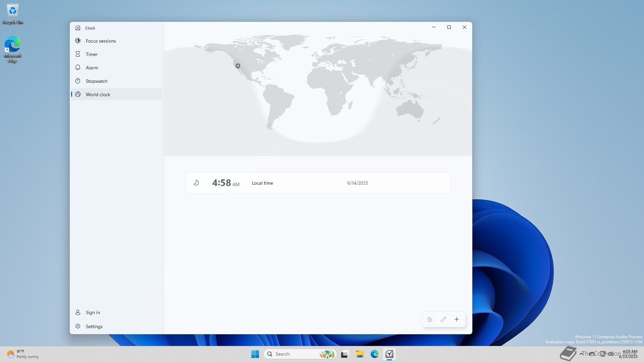Add a new city with plus button

(457, 319)
